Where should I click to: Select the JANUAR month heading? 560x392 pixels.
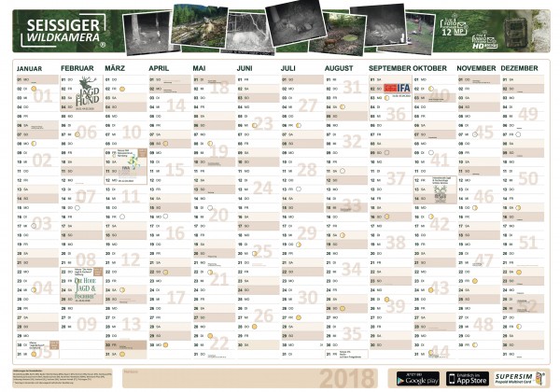pyautogui.click(x=29, y=68)
